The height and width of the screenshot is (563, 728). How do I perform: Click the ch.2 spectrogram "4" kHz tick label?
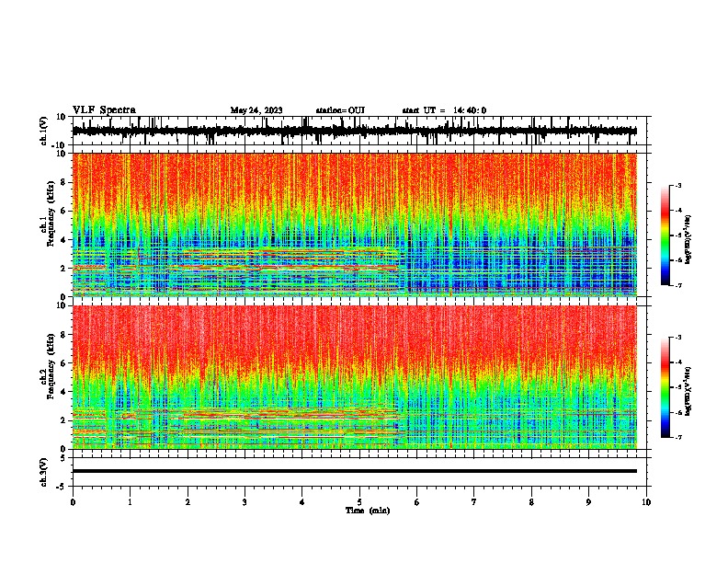(63, 392)
